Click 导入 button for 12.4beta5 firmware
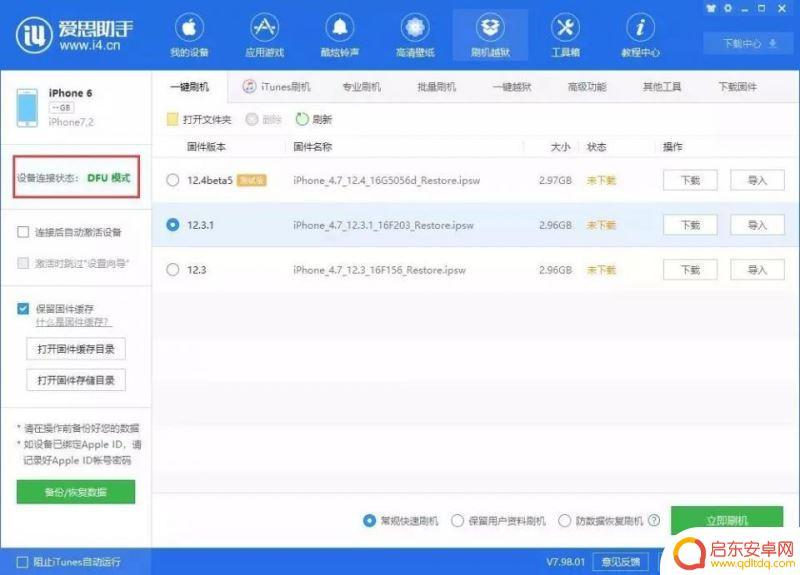 (757, 180)
